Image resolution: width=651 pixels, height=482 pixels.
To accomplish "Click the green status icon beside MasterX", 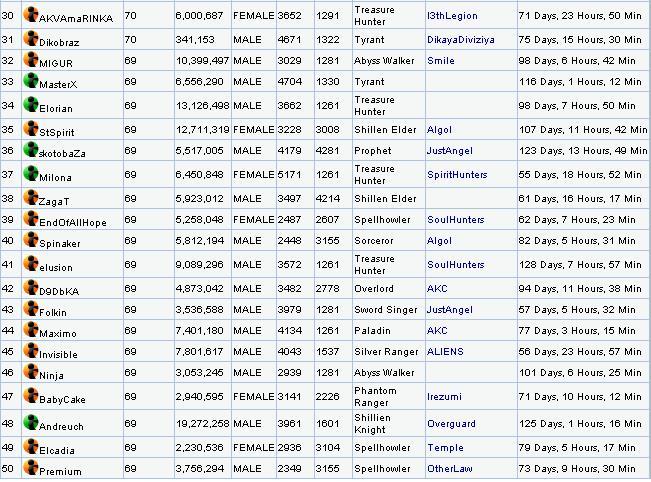I will point(31,81).
